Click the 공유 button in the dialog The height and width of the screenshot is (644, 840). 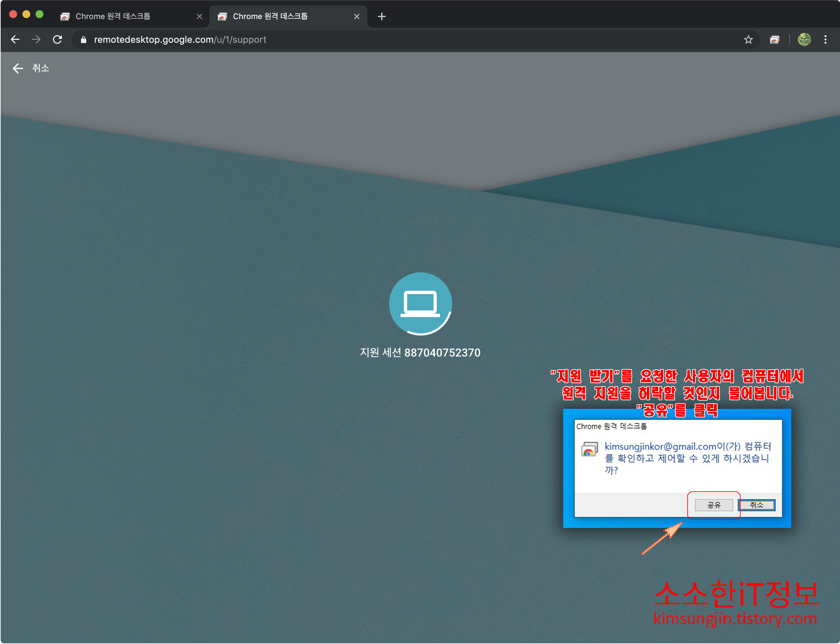[x=713, y=505]
